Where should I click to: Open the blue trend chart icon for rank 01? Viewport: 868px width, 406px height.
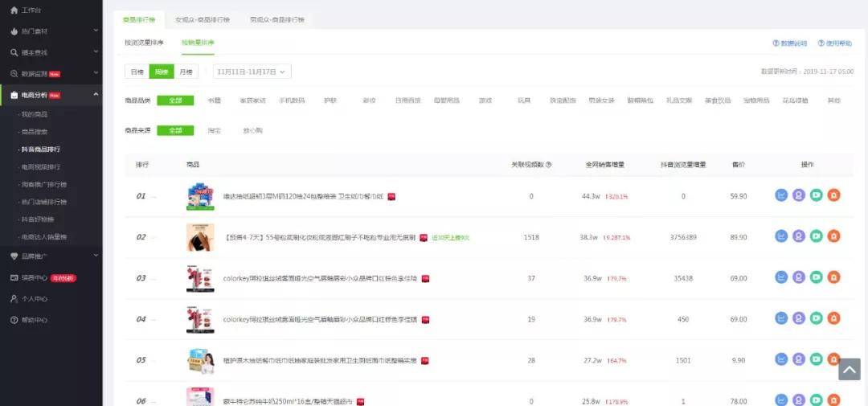pos(781,195)
